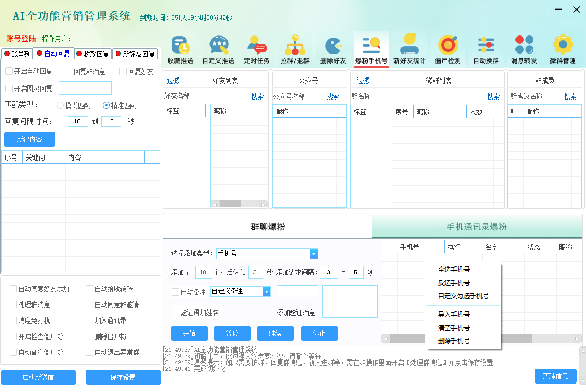Click the 继续 button
Screen dimensions: 586x392
pos(275,333)
